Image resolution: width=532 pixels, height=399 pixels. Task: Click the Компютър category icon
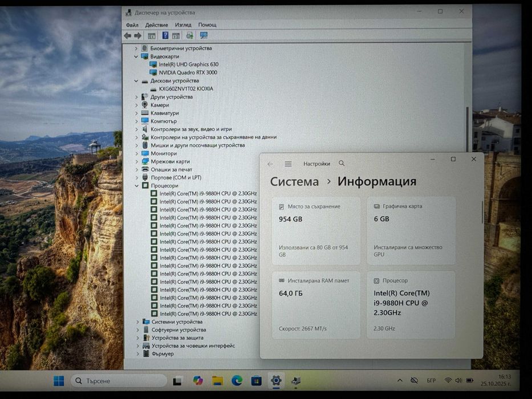point(145,121)
